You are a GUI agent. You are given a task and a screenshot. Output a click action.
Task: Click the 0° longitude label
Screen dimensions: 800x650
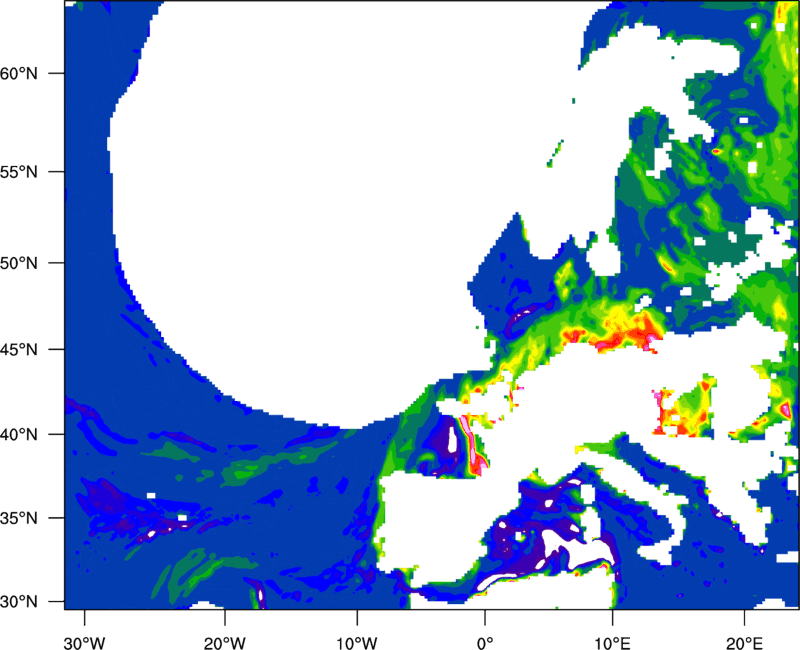(x=485, y=643)
